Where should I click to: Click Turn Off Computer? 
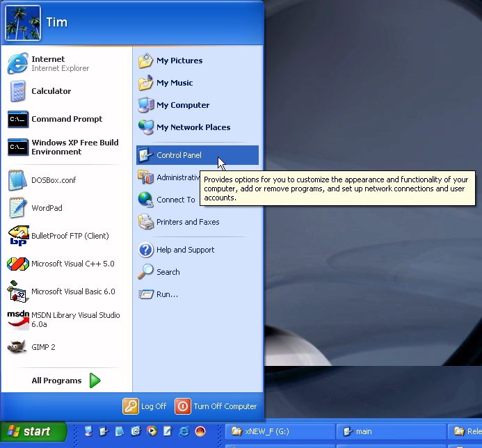click(x=216, y=406)
